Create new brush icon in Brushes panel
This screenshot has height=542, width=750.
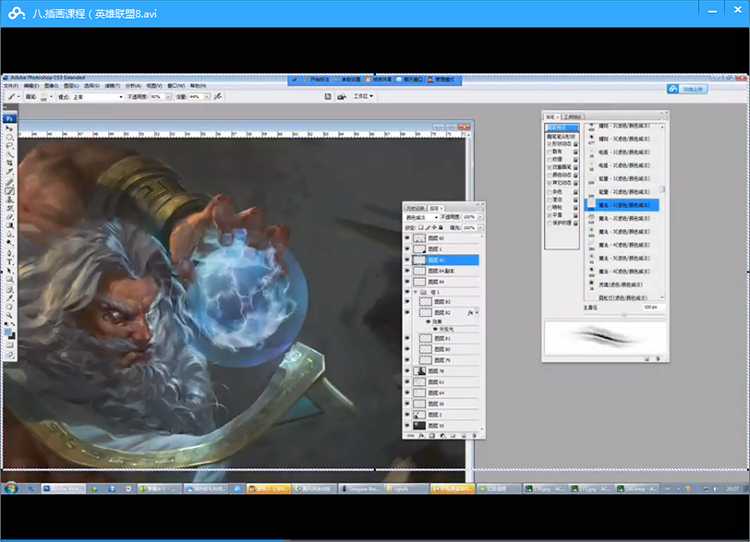(x=647, y=358)
